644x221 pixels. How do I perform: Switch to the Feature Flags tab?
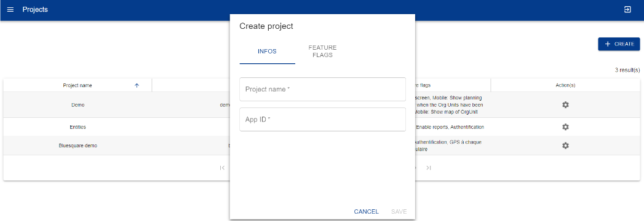pos(322,52)
